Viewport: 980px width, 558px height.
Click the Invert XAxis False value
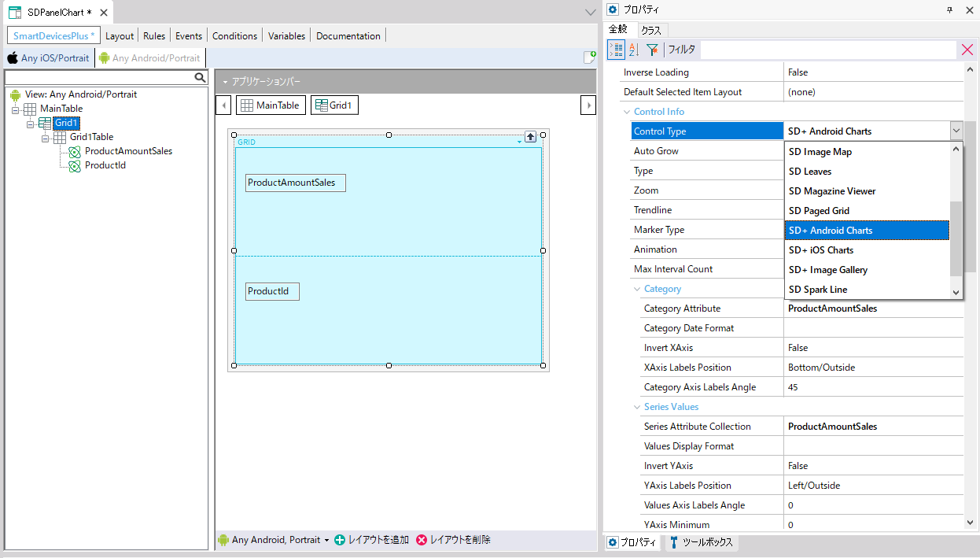point(873,347)
